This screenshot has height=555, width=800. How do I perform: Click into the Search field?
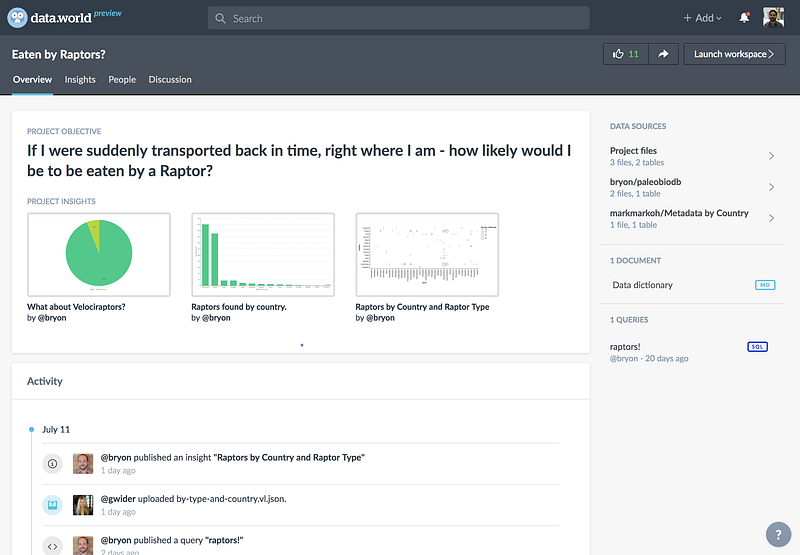click(398, 18)
